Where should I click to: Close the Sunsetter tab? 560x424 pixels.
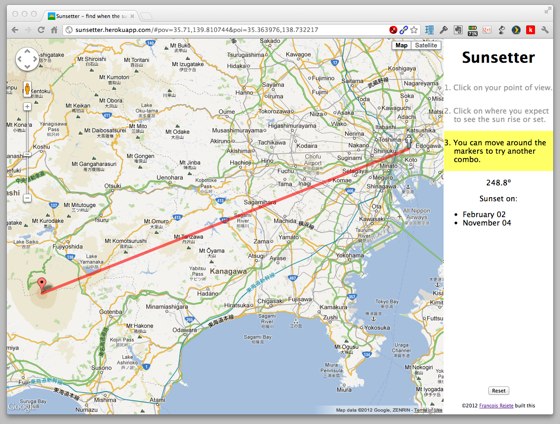(x=132, y=16)
